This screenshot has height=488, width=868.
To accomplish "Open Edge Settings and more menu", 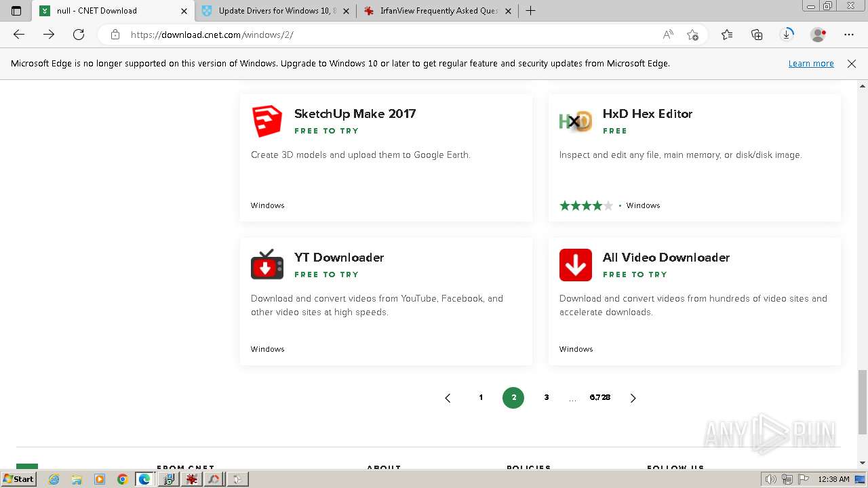I will point(849,35).
